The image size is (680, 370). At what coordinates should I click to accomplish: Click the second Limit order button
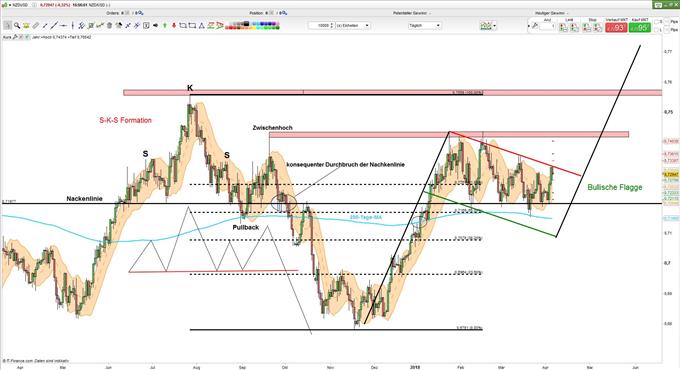[574, 28]
